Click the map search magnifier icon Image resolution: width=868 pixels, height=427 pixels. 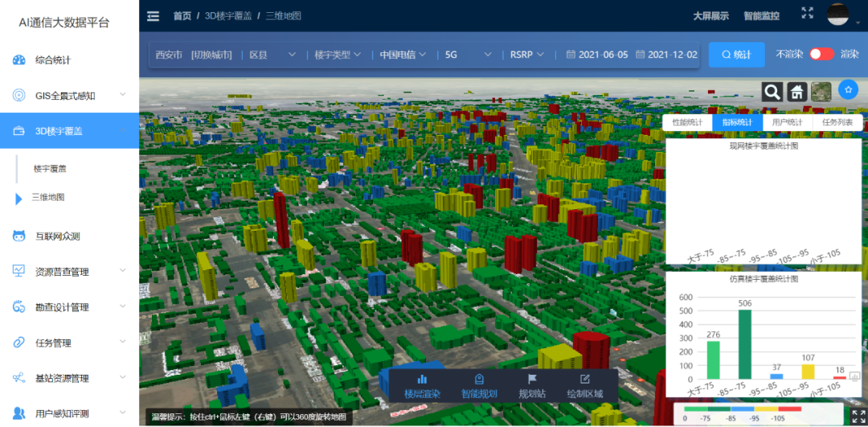pos(772,92)
